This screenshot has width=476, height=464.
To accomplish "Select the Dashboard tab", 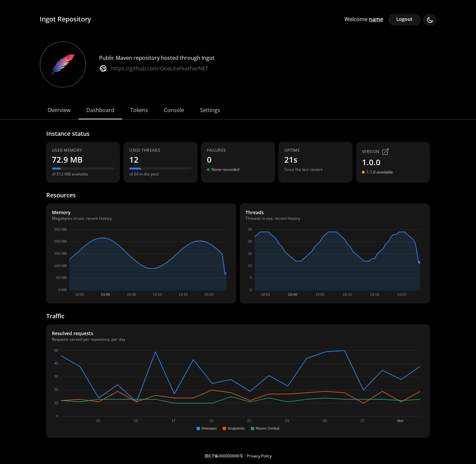I will coord(100,110).
